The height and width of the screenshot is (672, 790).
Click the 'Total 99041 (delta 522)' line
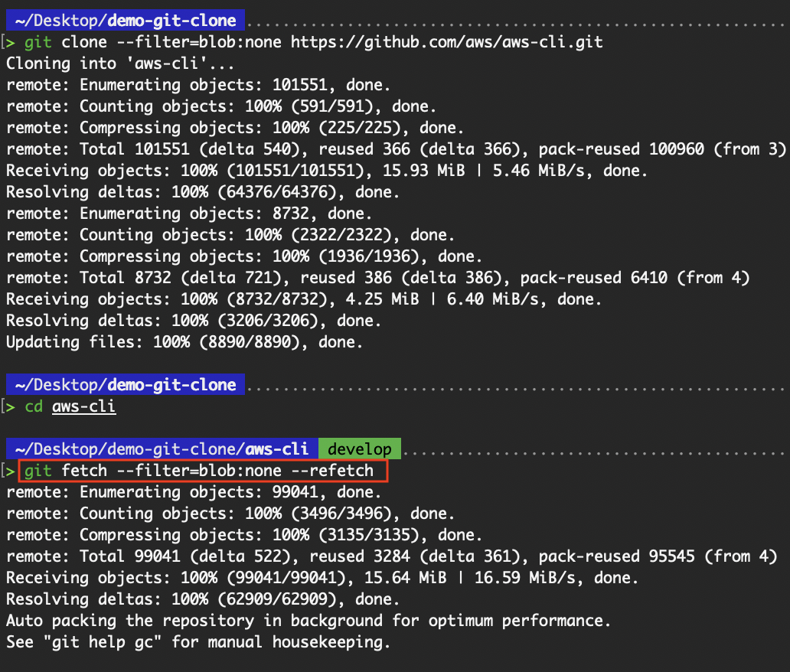click(391, 556)
